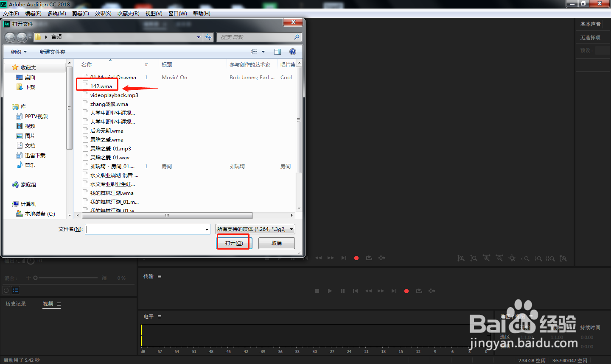Sort files by the 名称 column header

tap(87, 65)
